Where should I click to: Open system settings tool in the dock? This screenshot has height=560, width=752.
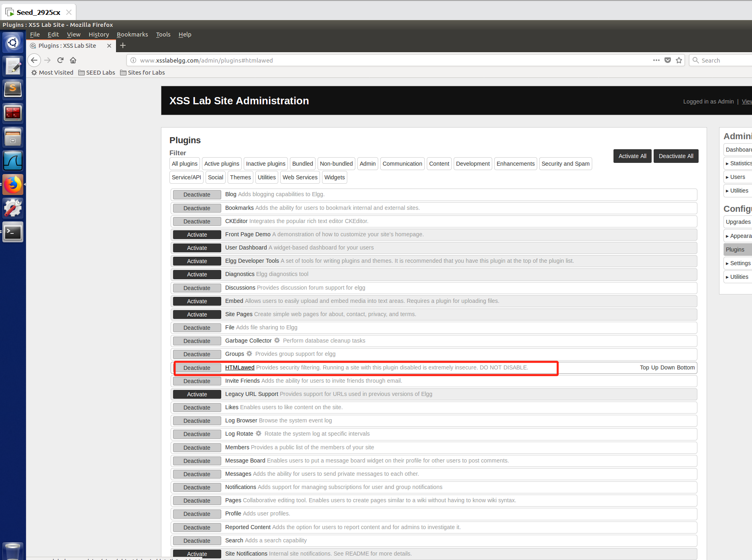(x=13, y=208)
